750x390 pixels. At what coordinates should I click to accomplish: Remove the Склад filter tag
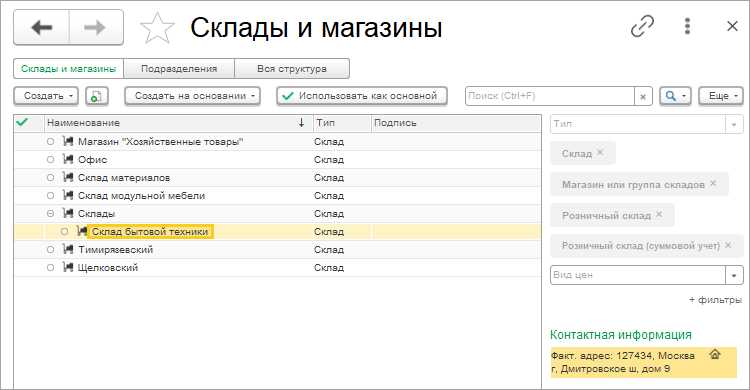[600, 152]
